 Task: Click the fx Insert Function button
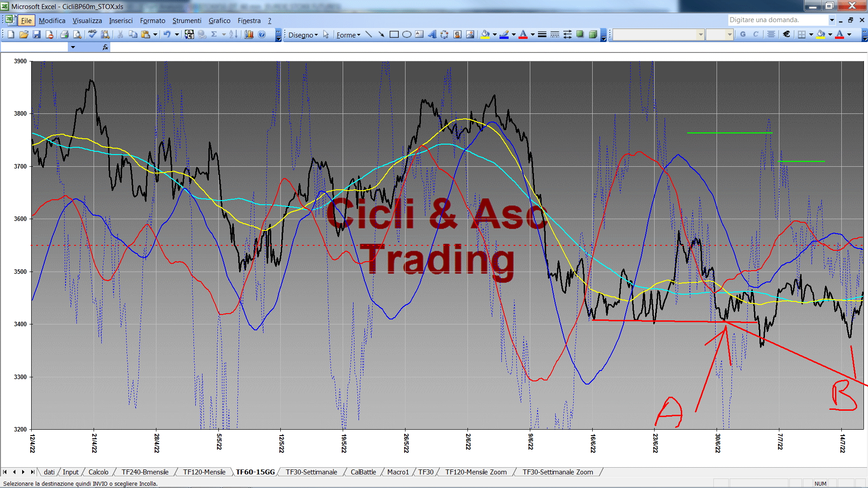pyautogui.click(x=105, y=47)
